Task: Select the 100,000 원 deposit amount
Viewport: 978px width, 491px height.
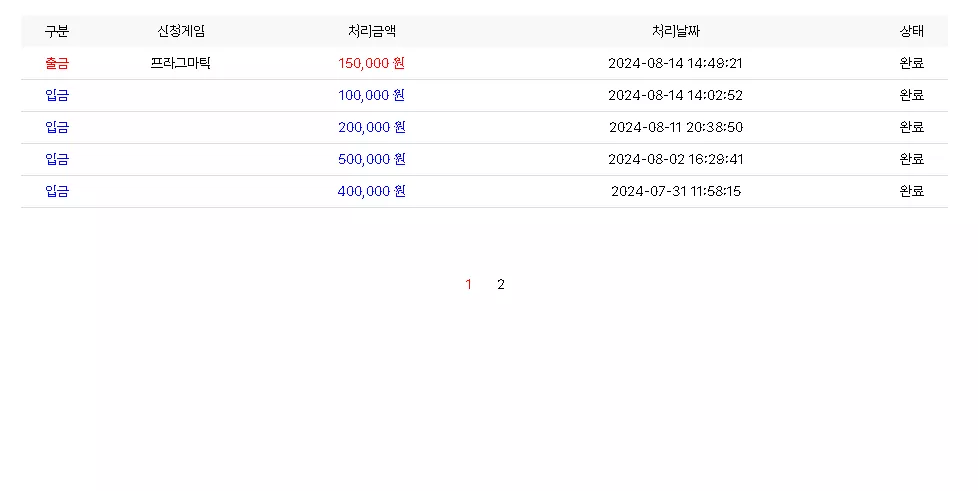Action: [372, 95]
